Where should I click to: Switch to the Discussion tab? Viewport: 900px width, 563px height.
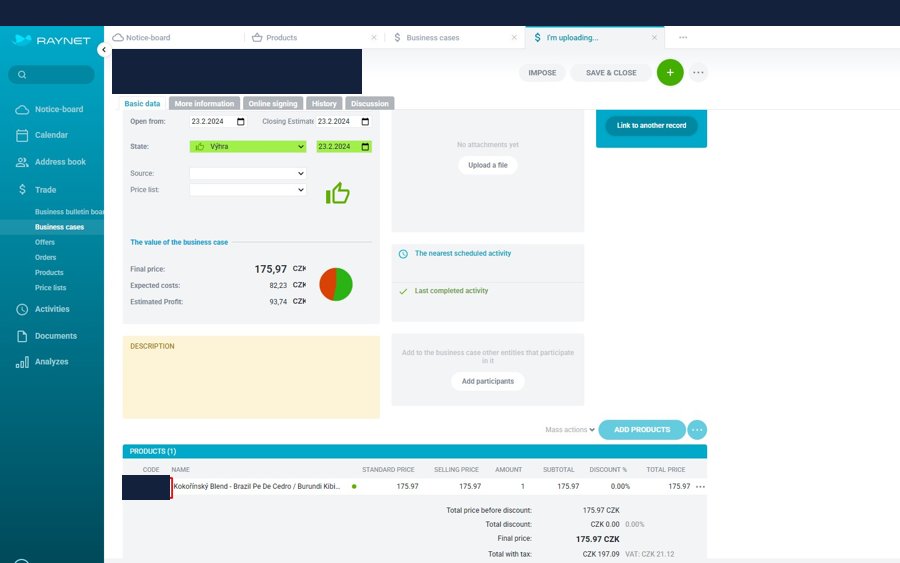(370, 104)
